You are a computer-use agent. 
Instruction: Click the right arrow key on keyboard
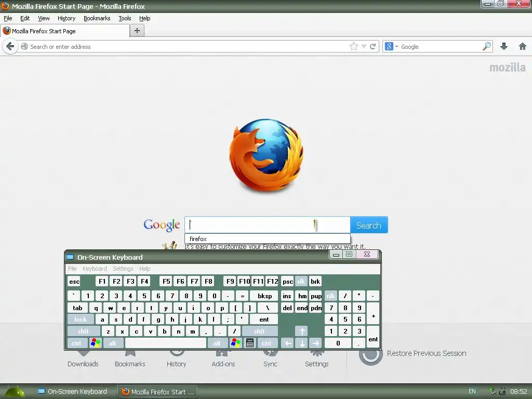pos(316,343)
